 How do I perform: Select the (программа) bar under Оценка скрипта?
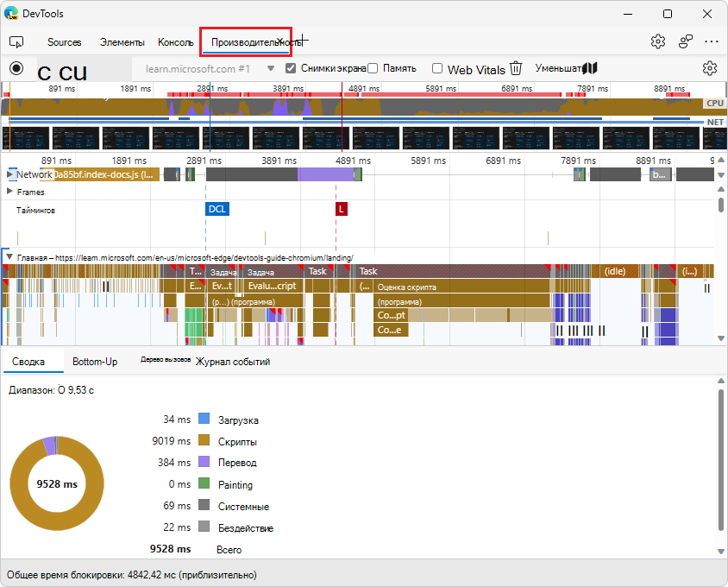461,301
